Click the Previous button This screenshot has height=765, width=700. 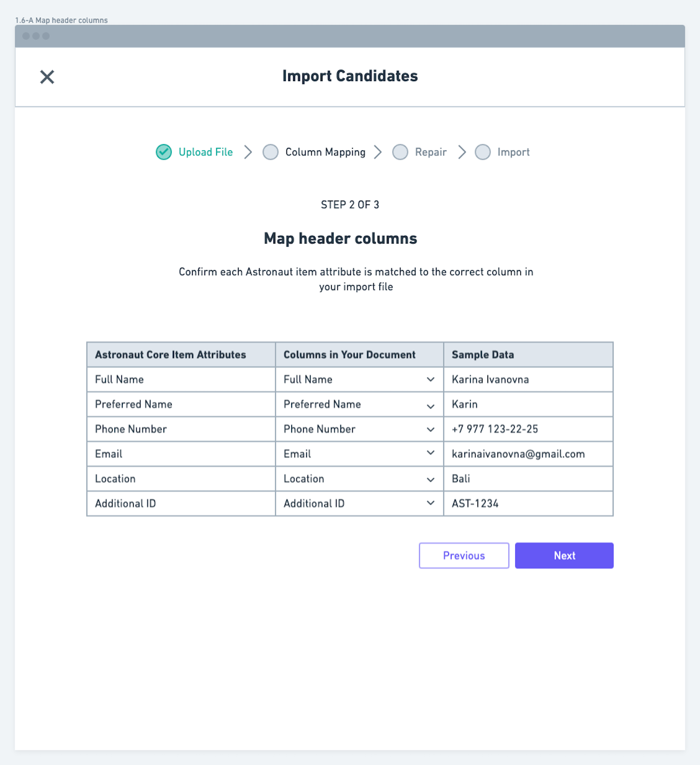[x=463, y=555]
